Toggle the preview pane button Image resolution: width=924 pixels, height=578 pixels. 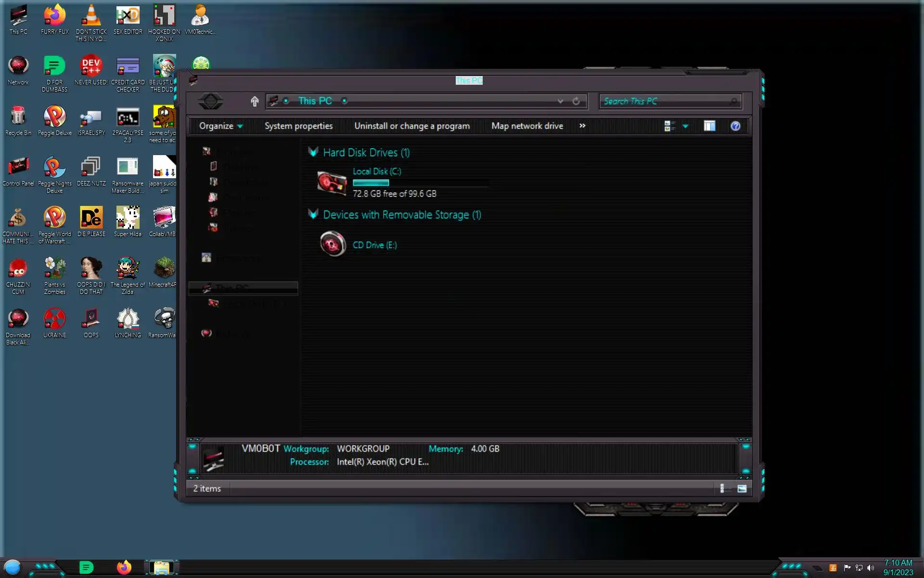tap(709, 126)
